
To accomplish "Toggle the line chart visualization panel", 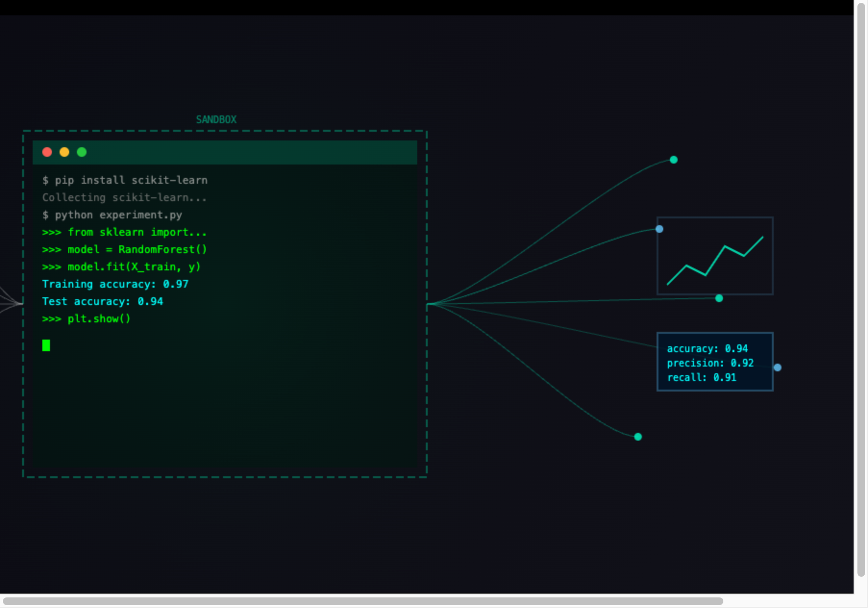I will pyautogui.click(x=715, y=256).
